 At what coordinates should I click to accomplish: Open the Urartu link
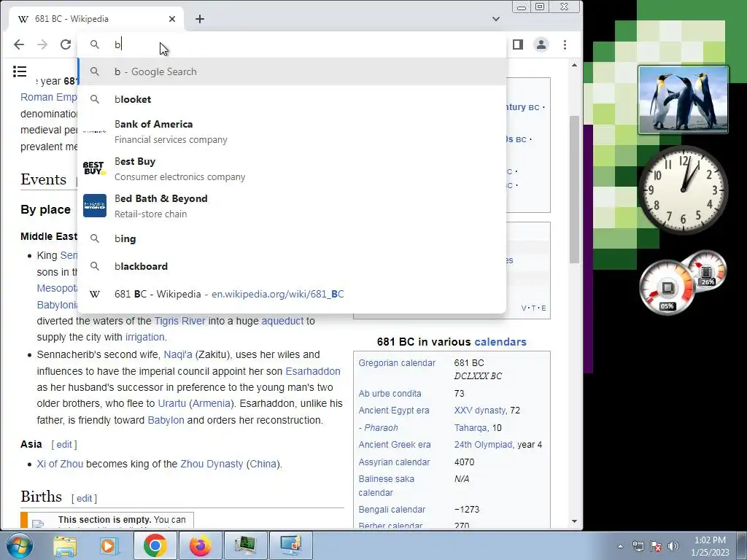[171, 403]
